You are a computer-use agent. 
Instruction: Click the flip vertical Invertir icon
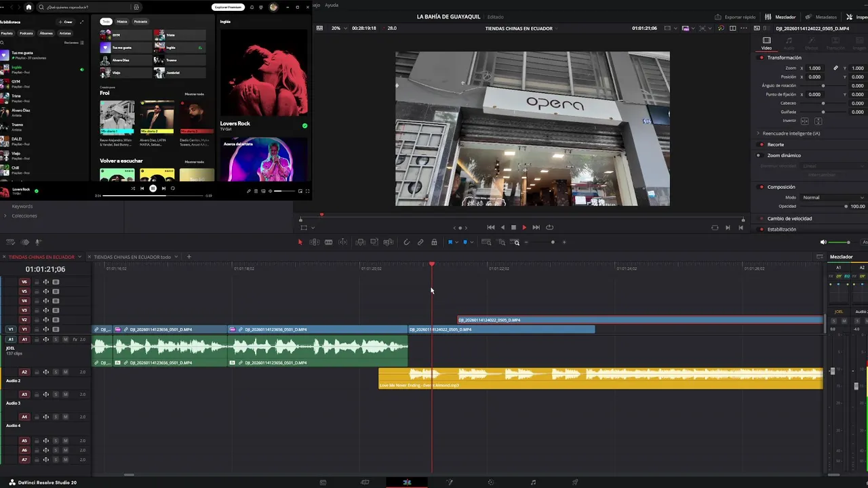818,121
